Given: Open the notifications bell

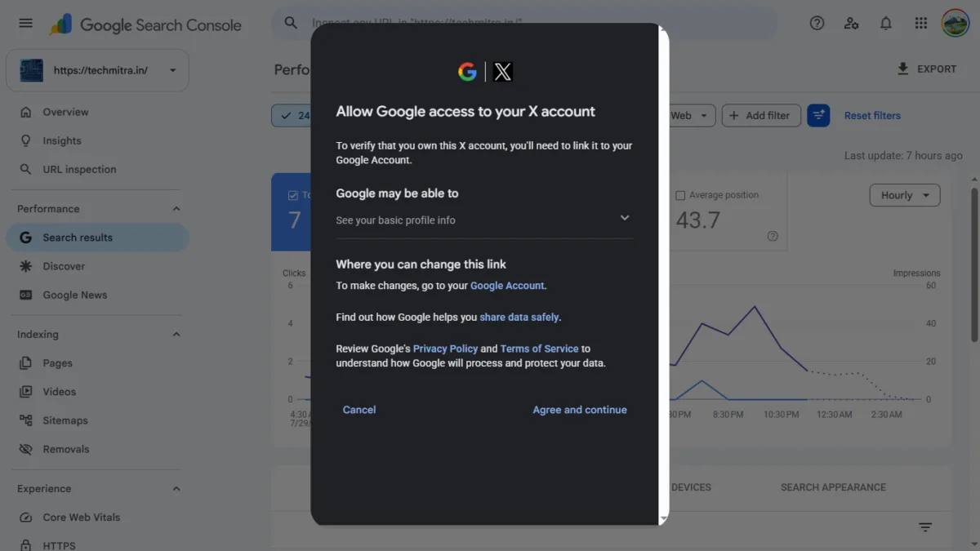Looking at the screenshot, I should point(885,23).
